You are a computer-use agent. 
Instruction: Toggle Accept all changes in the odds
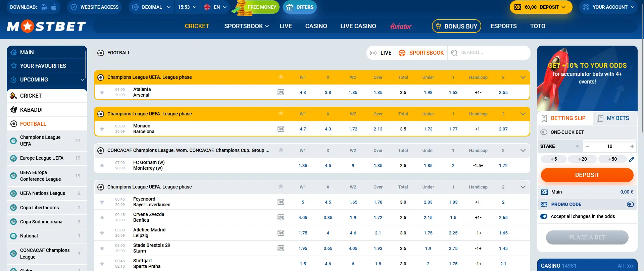(544, 216)
